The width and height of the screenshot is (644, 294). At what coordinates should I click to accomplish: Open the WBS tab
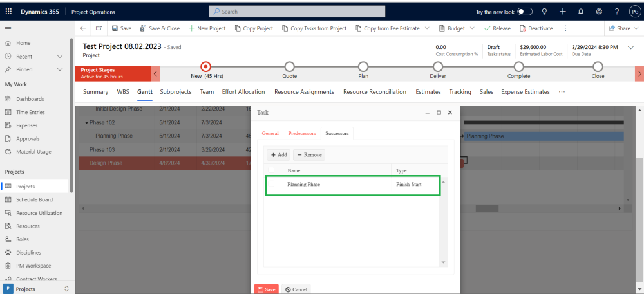click(x=123, y=92)
